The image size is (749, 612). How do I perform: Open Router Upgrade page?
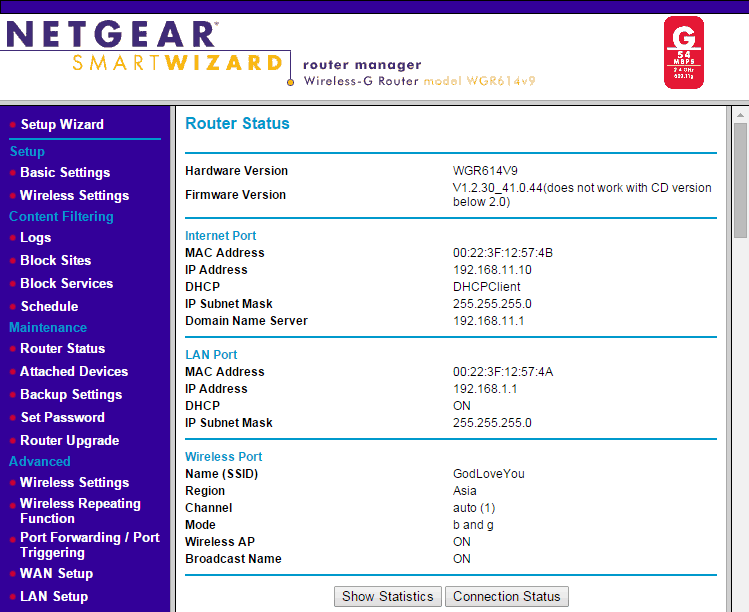pos(69,441)
